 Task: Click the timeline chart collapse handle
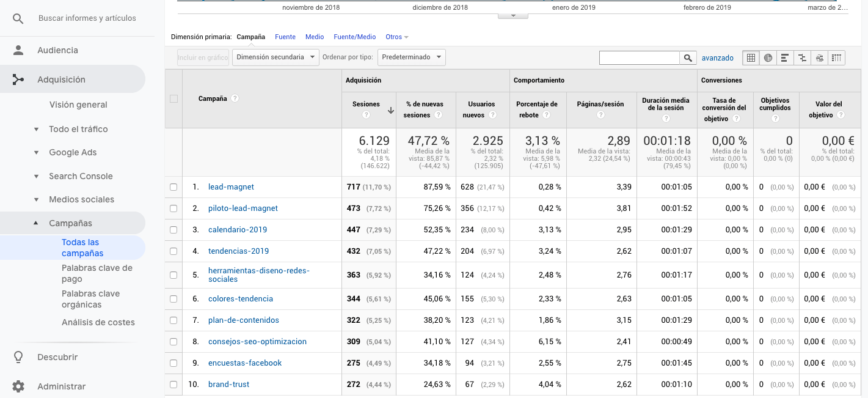(x=513, y=15)
